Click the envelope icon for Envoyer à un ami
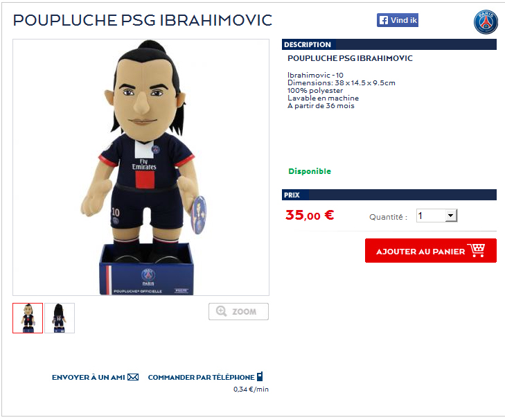This screenshot has height=420, width=505. point(133,377)
